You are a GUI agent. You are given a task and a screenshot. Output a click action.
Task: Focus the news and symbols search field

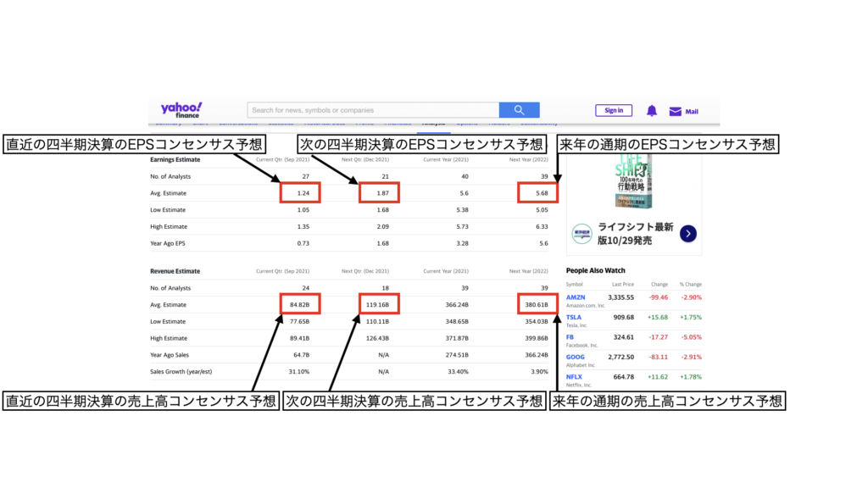(x=373, y=110)
